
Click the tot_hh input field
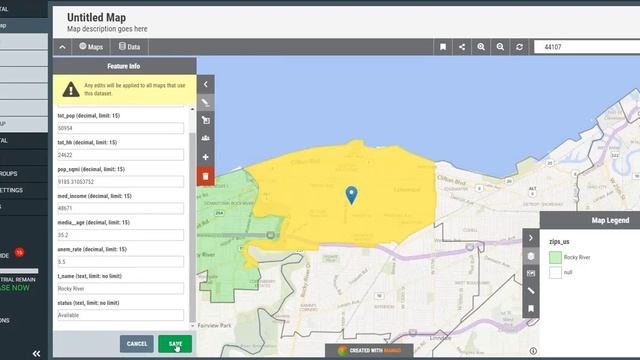(x=121, y=155)
